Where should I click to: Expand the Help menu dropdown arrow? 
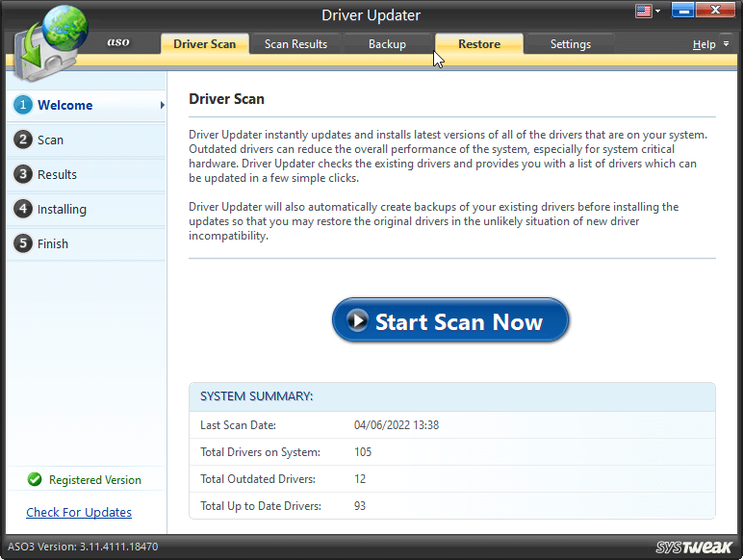coord(726,44)
